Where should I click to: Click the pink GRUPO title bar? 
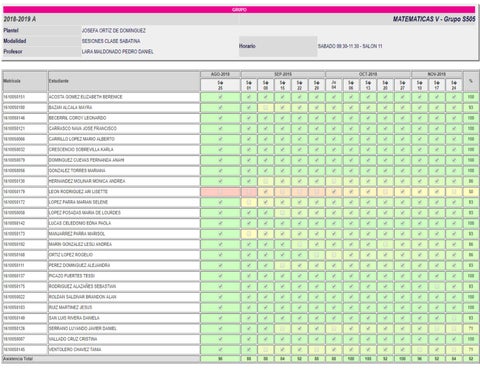239,10
